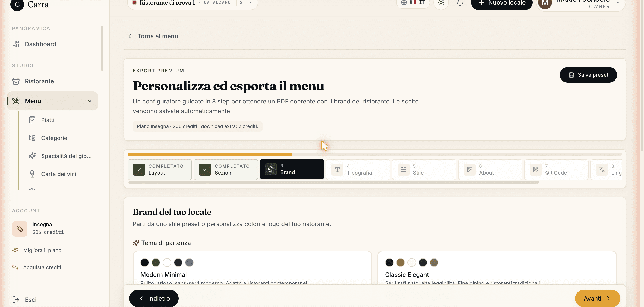The height and width of the screenshot is (307, 644).
Task: Click the back arrow beside Torna al menu
Action: click(x=131, y=36)
